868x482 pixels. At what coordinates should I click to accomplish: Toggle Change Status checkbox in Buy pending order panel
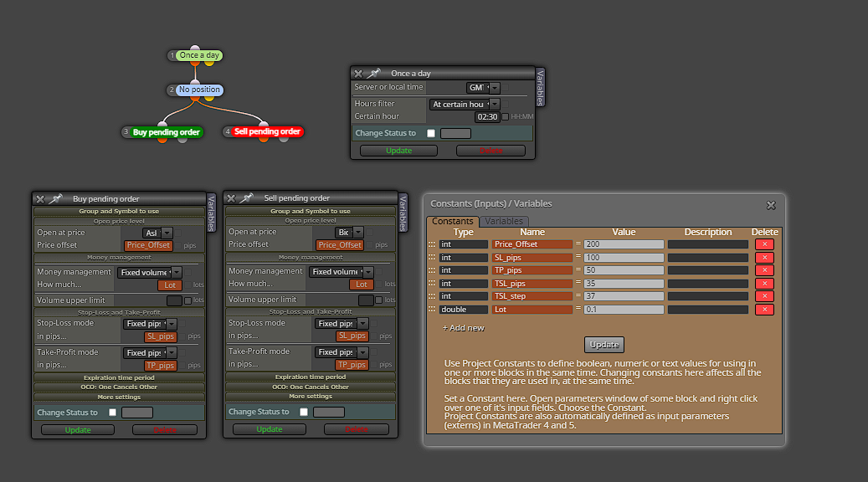pos(112,413)
